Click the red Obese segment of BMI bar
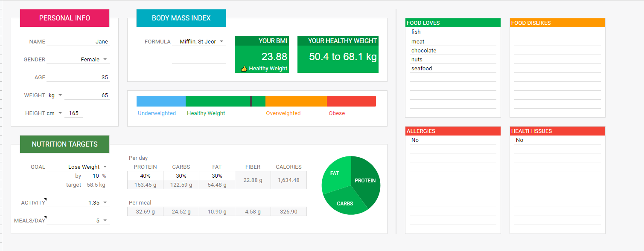Image resolution: width=644 pixels, height=251 pixels. pyautogui.click(x=351, y=101)
